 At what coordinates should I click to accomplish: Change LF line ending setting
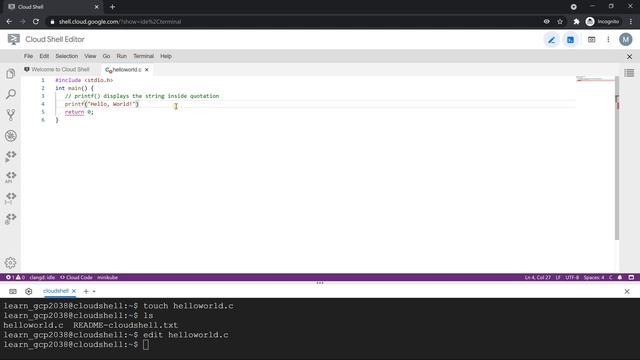pos(558,277)
